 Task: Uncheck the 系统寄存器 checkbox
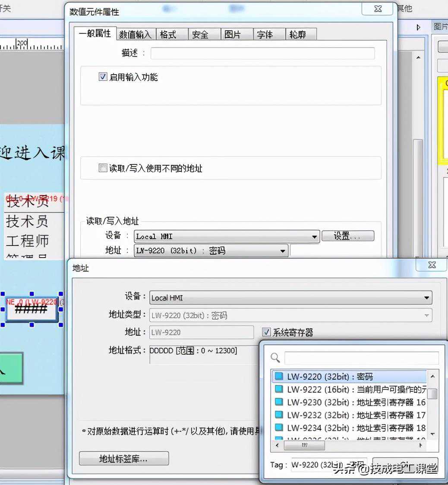pyautogui.click(x=267, y=332)
